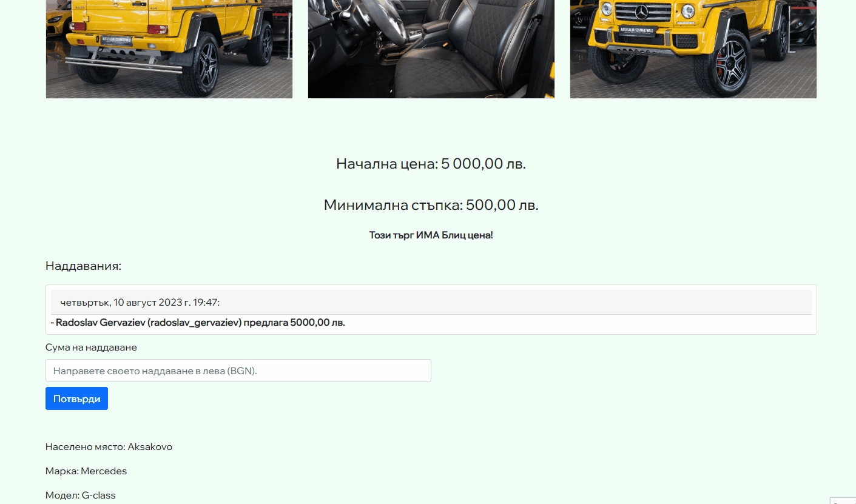This screenshot has width=856, height=504.
Task: Click the Наддавания section heading
Action: [x=83, y=266]
